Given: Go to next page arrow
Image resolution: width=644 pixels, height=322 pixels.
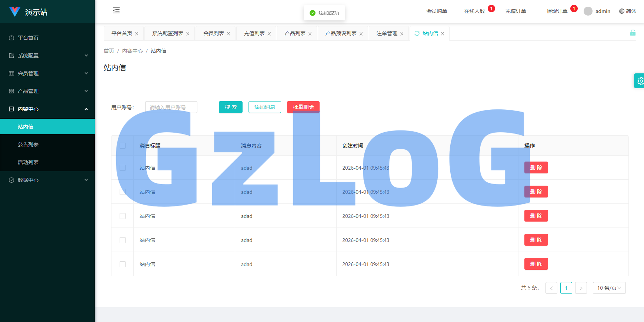Looking at the screenshot, I should point(581,288).
